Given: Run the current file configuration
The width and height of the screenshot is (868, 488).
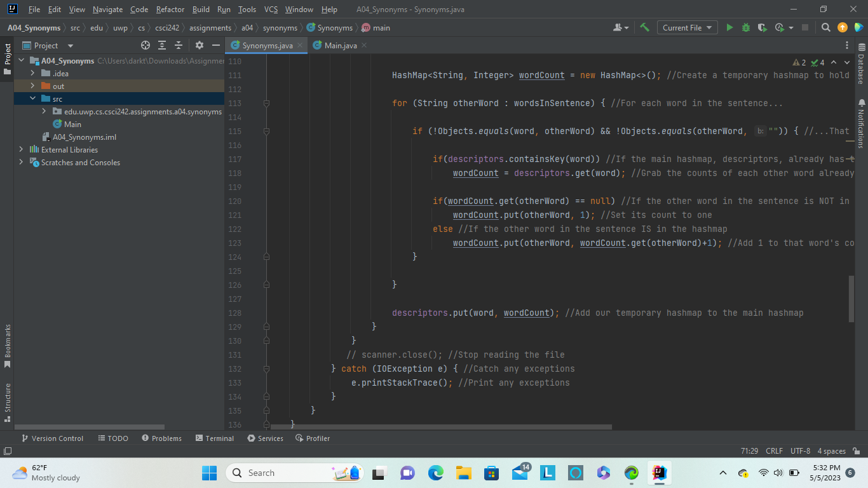Looking at the screenshot, I should (x=729, y=27).
